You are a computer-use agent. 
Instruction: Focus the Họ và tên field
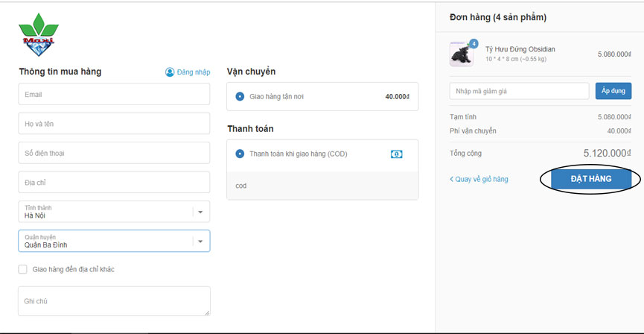[x=114, y=124]
